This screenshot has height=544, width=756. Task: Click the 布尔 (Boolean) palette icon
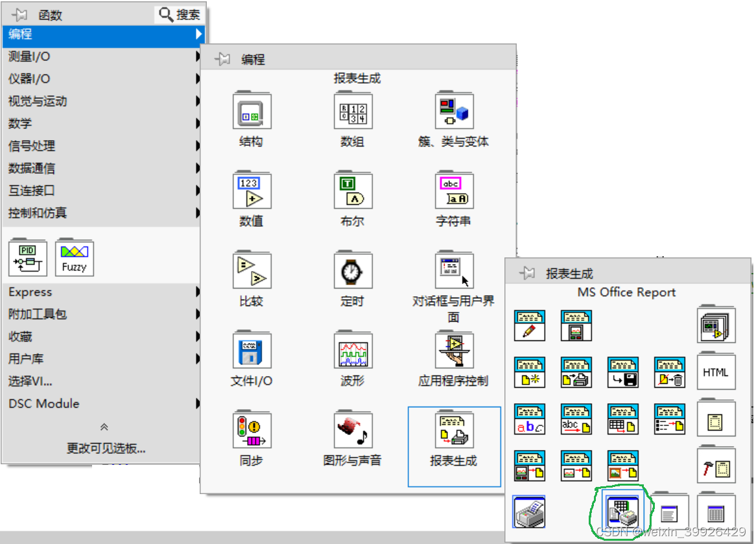coord(352,190)
